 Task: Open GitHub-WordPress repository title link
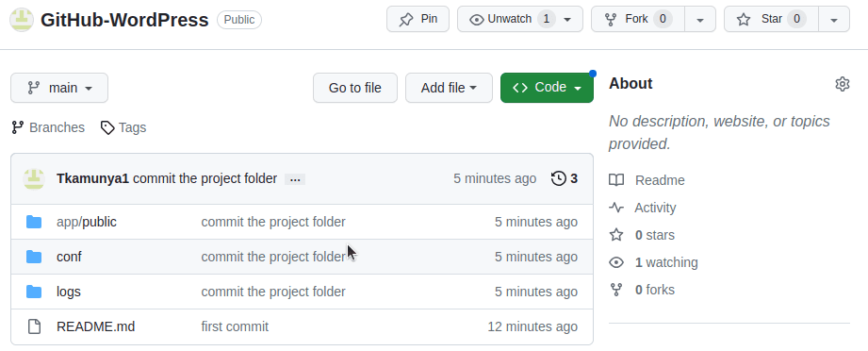[124, 20]
